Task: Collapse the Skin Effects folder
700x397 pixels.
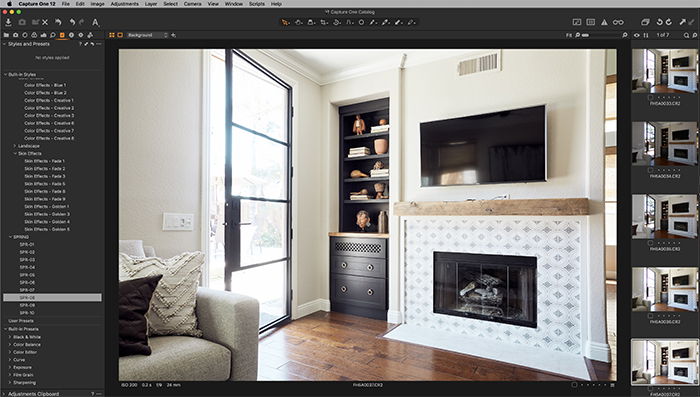Action: (15, 153)
